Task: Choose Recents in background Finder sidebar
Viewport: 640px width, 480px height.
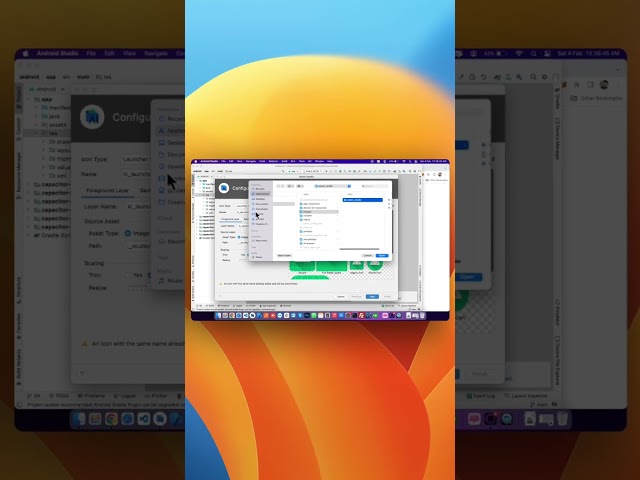Action: pos(171,119)
